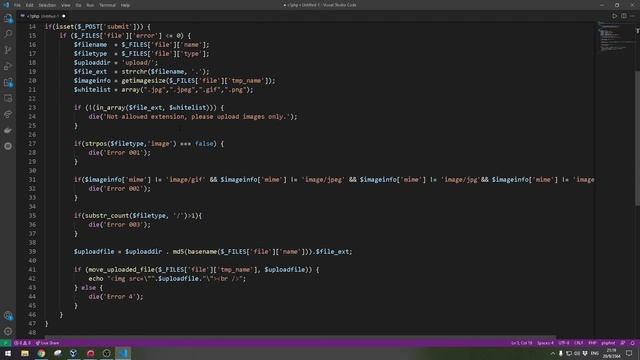Open the editor More Actions ellipsis
640x360 pixels.
[x=633, y=16]
